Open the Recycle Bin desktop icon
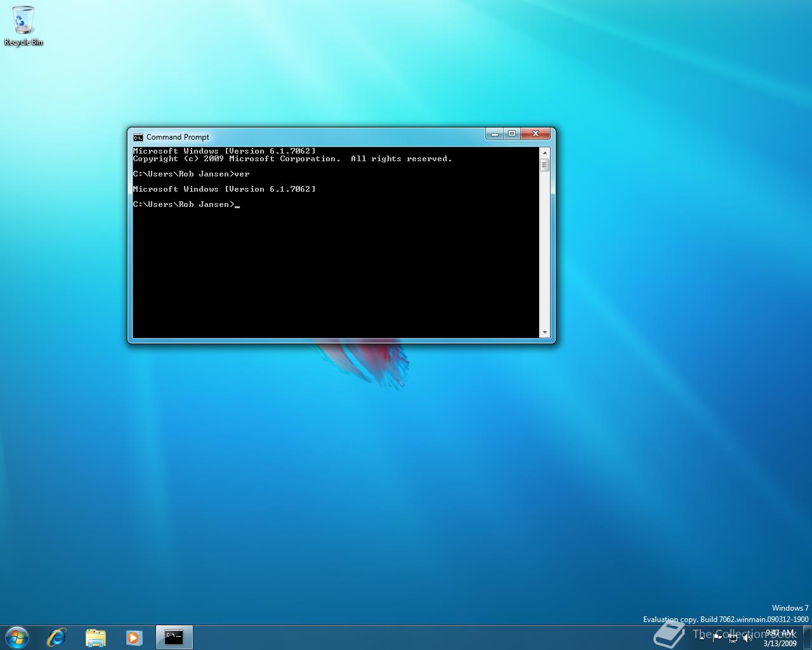 tap(23, 25)
